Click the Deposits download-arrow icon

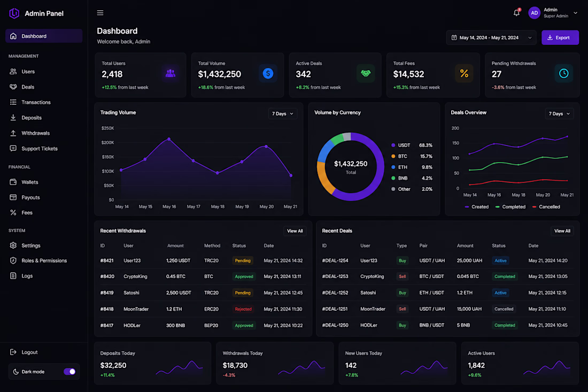13,118
